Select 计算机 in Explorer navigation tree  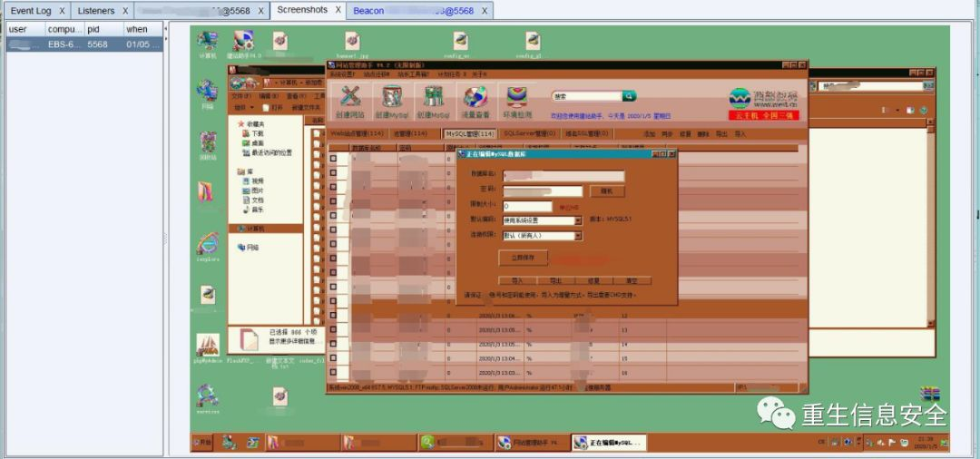pos(265,229)
